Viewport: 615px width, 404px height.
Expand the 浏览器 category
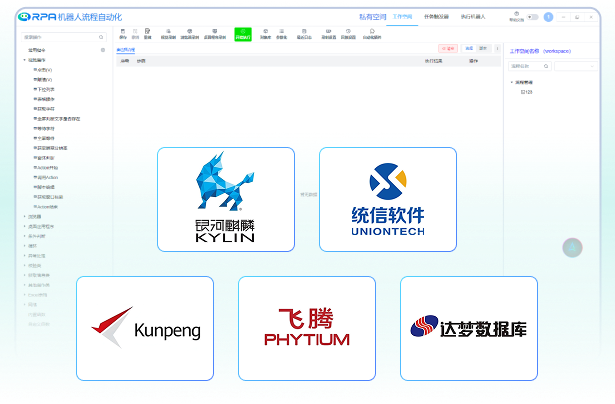24,217
